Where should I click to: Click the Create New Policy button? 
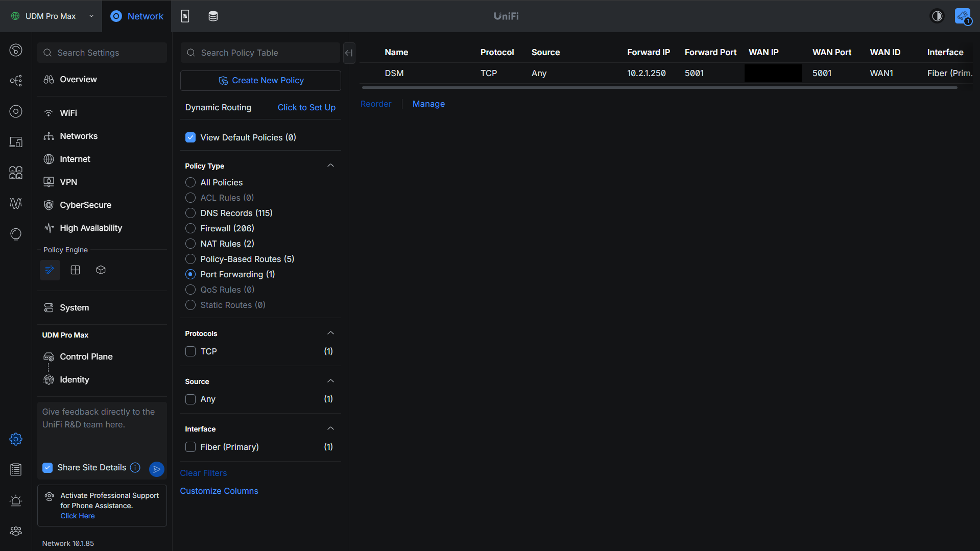coord(260,81)
